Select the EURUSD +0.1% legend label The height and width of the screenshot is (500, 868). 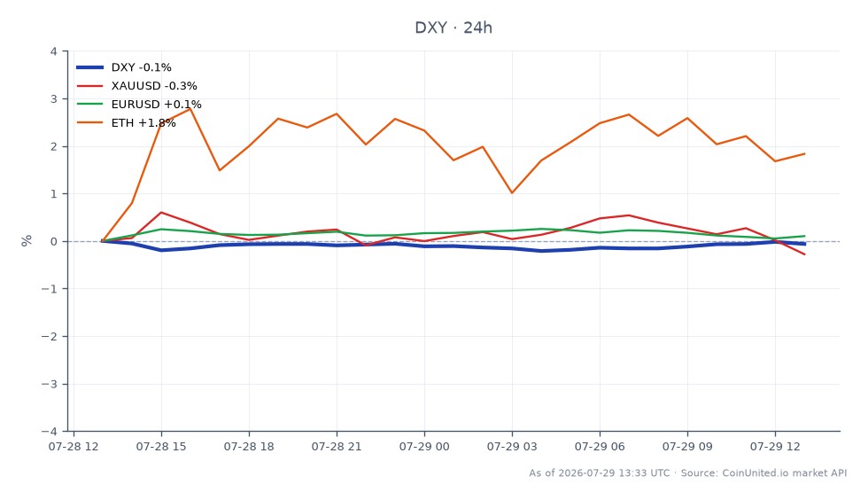tap(156, 105)
